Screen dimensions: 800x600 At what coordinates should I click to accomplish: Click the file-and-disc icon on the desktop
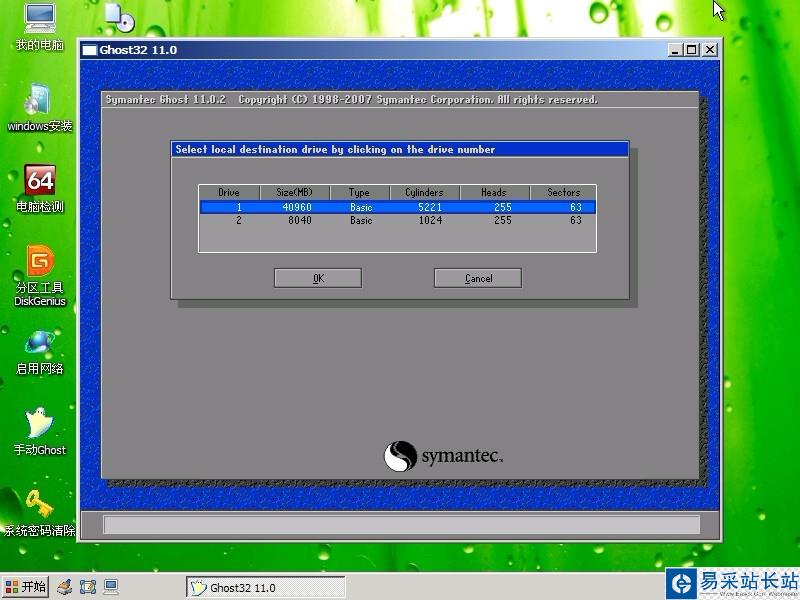(x=119, y=16)
